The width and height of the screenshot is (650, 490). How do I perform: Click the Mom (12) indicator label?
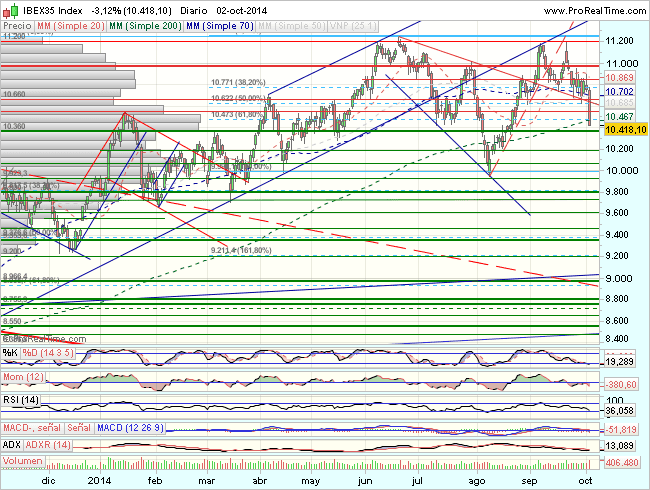pos(23,377)
